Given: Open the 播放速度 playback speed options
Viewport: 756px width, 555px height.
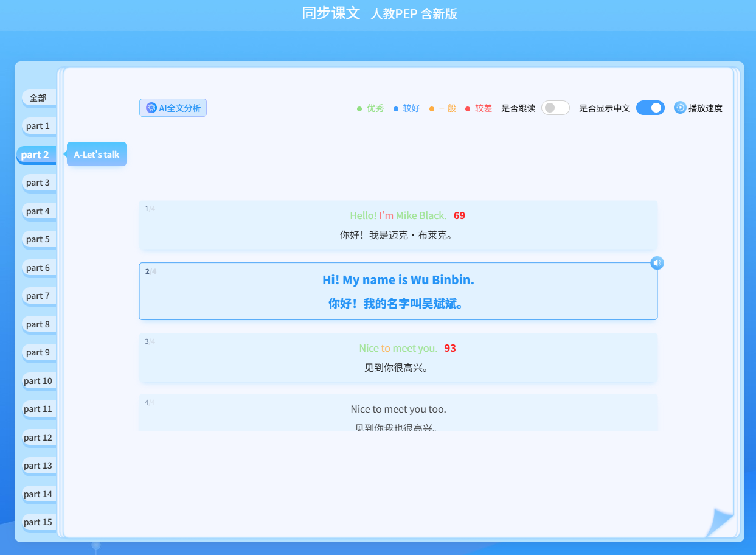Looking at the screenshot, I should coord(705,108).
